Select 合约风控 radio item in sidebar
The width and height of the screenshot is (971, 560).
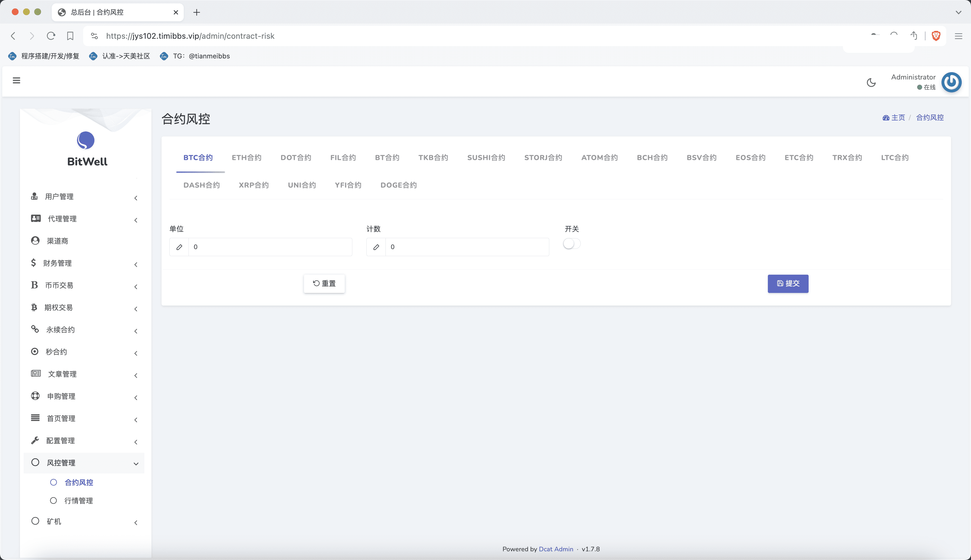(x=79, y=482)
